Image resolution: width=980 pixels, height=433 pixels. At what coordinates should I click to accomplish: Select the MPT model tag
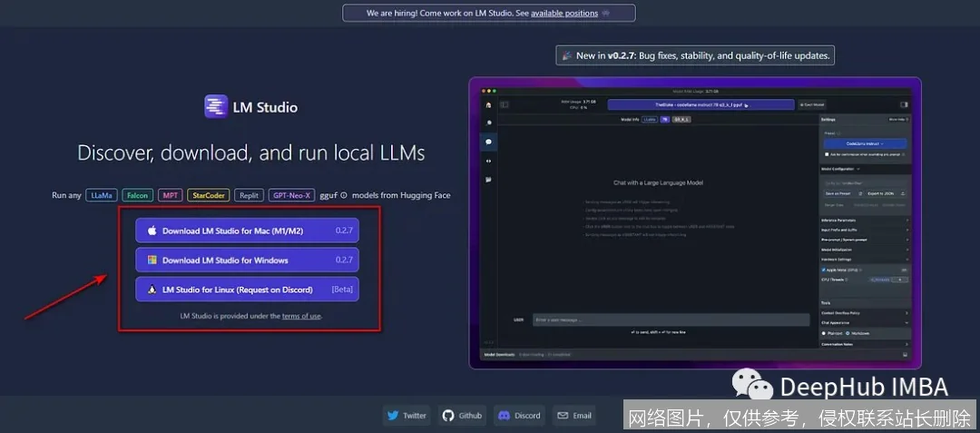tap(170, 195)
